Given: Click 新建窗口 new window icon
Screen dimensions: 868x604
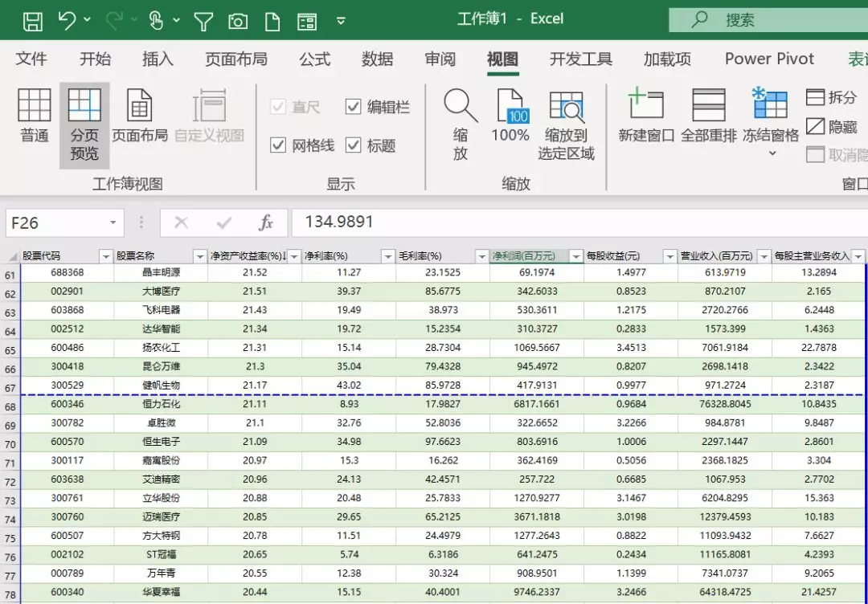Looking at the screenshot, I should (x=646, y=116).
